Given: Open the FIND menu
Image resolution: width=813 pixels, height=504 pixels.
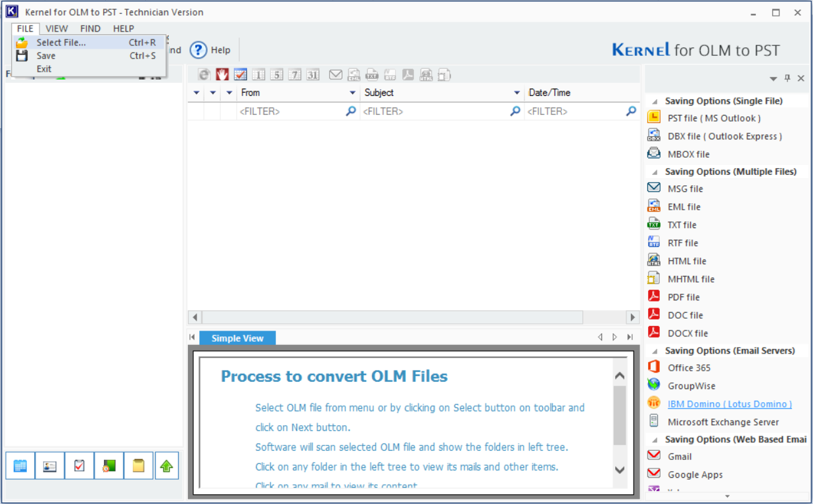Looking at the screenshot, I should [x=90, y=28].
